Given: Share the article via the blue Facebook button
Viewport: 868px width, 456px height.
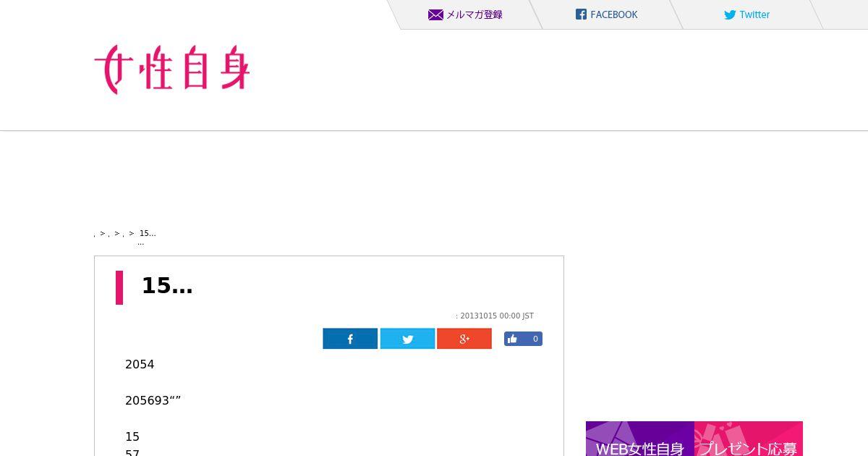Looking at the screenshot, I should point(350,339).
